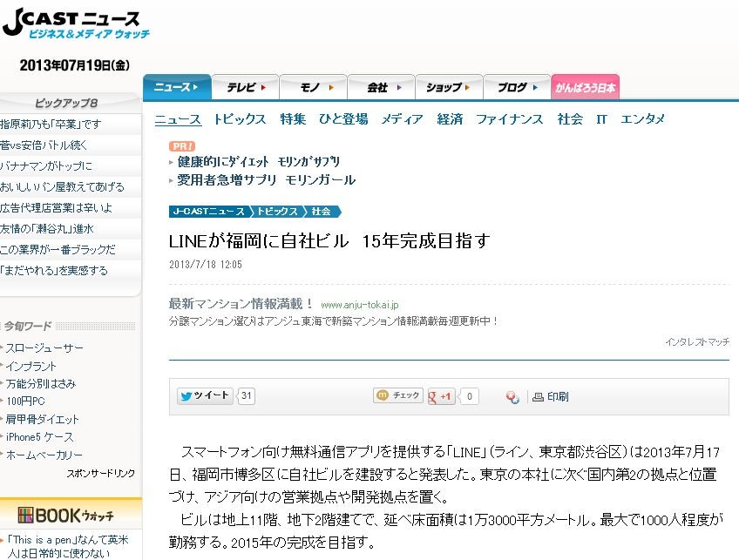Click keyword 肩甲骨ダイエット
This screenshot has width=739, height=560.
42,419
